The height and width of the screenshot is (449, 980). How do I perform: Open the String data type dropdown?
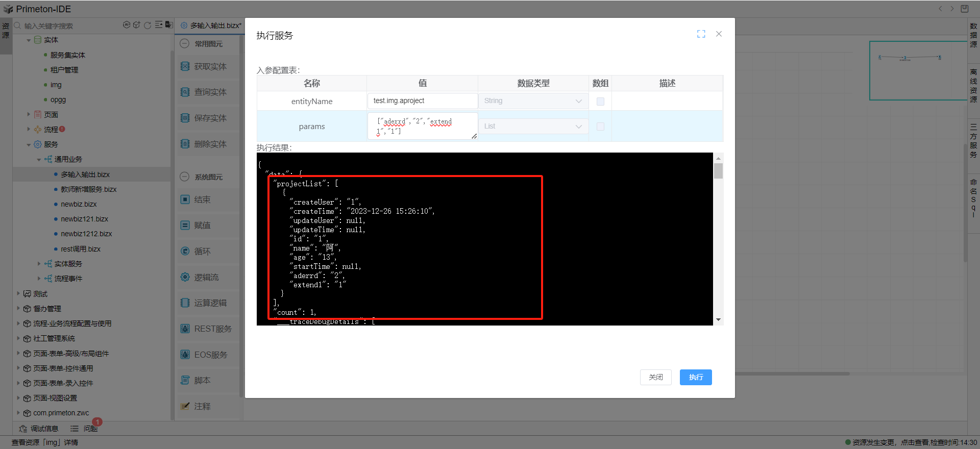(533, 101)
